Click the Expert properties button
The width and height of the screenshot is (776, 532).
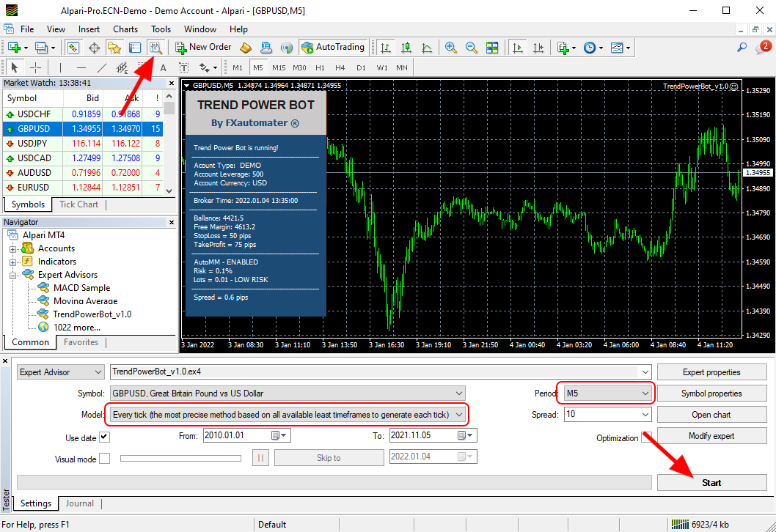point(711,372)
